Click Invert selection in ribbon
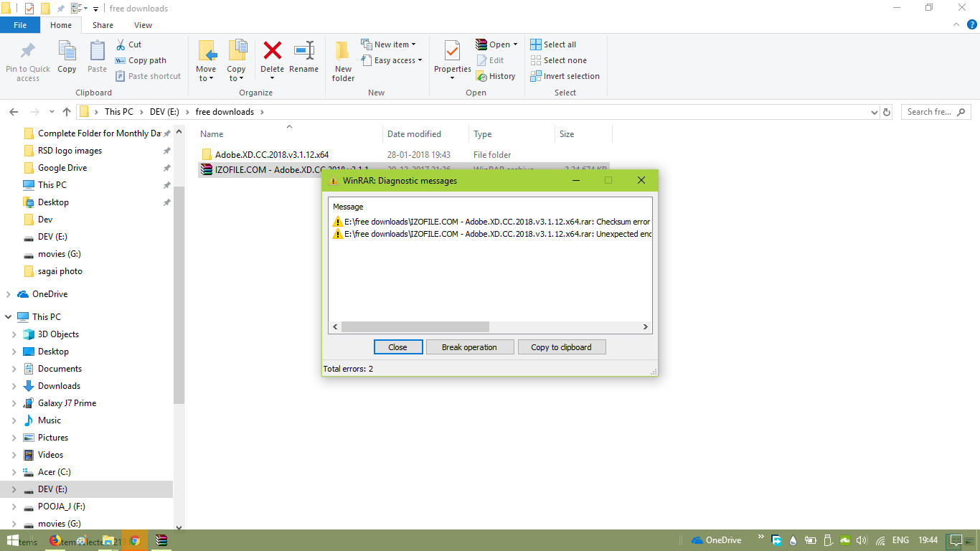 (x=565, y=76)
